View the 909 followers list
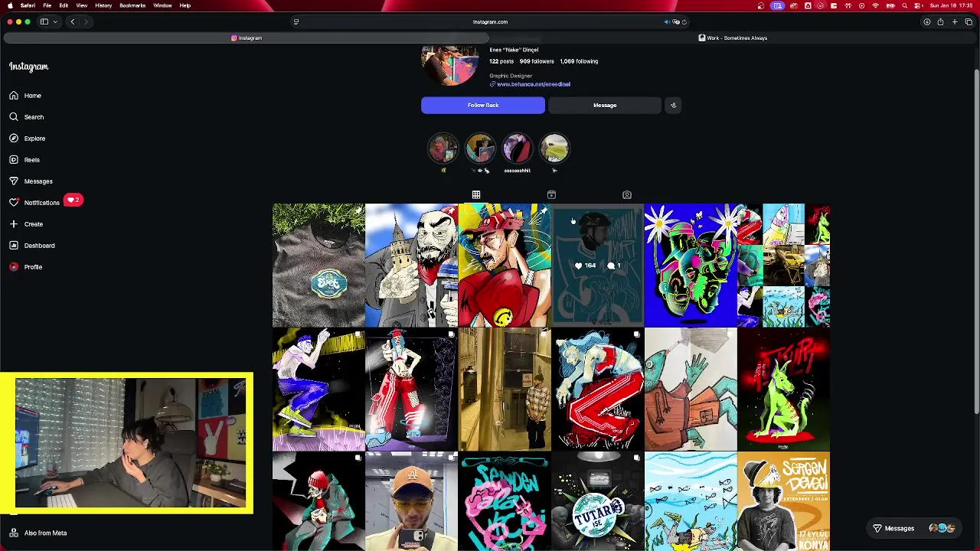This screenshot has height=551, width=980. [537, 61]
